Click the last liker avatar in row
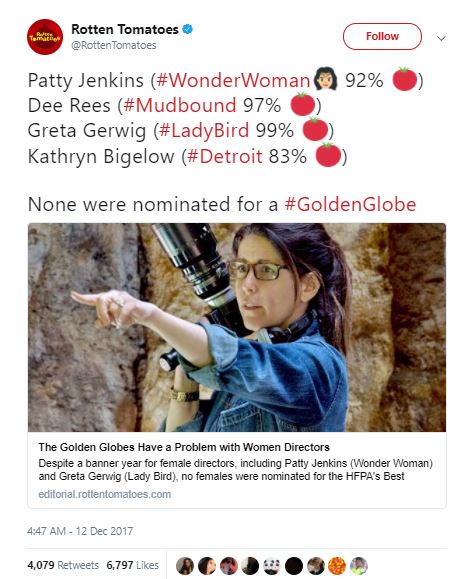467x579 pixels. (x=358, y=566)
